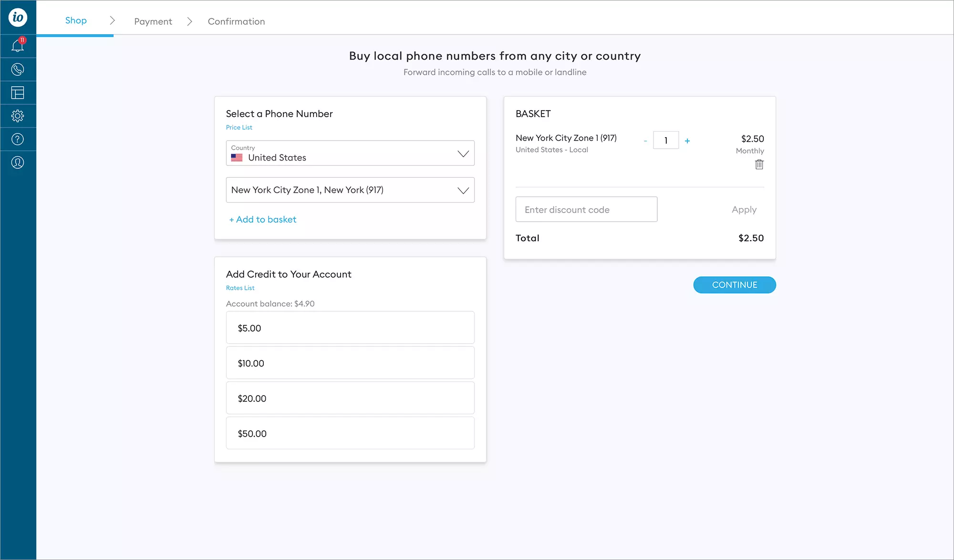Click the Add to basket link

263,219
